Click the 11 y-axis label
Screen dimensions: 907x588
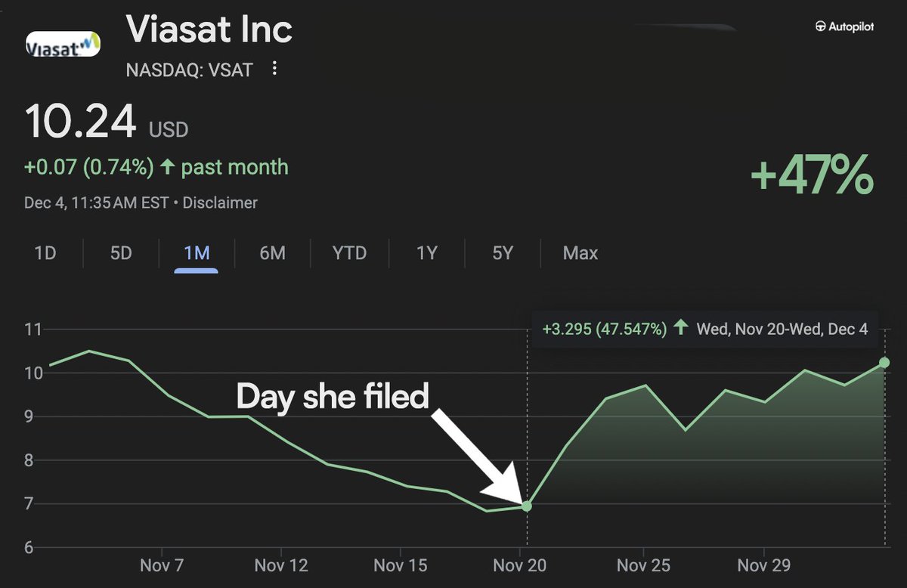(33, 330)
